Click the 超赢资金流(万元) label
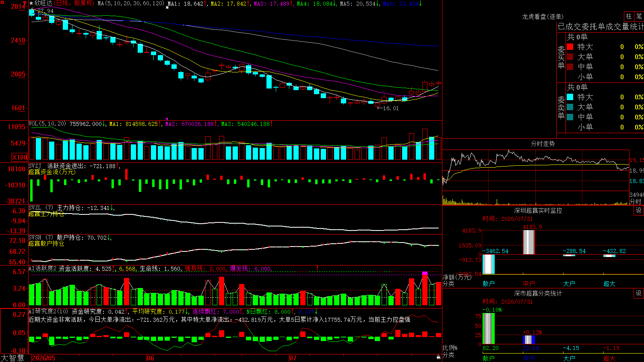644x362 pixels. point(52,172)
